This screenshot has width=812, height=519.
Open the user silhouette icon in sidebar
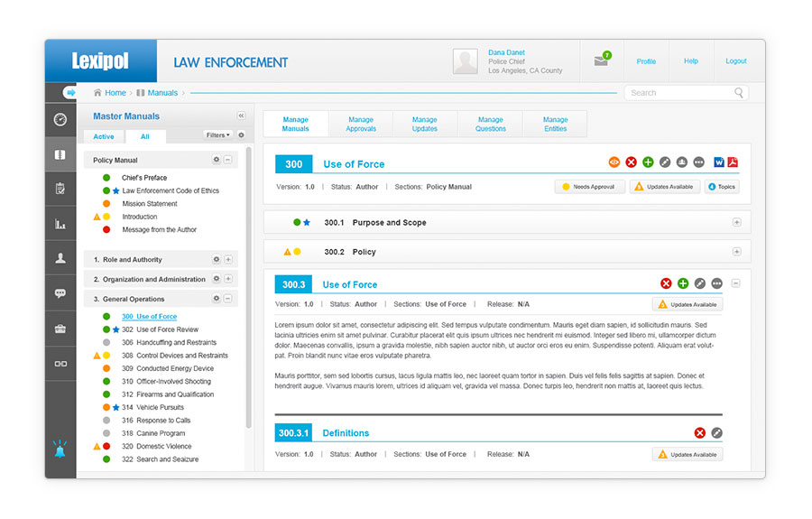click(60, 258)
